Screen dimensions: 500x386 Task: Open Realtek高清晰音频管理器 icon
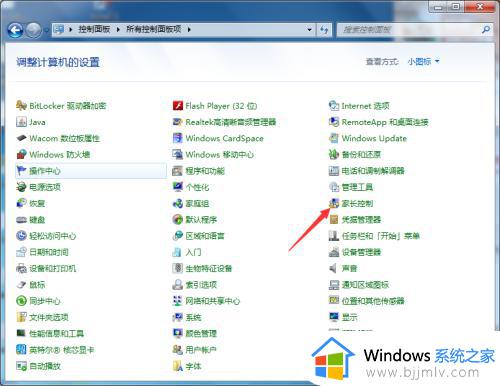click(x=178, y=122)
